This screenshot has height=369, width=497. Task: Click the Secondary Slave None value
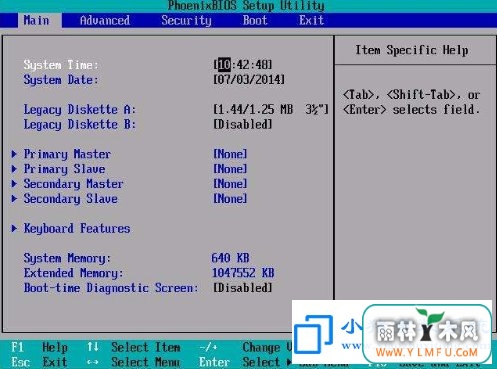coord(230,199)
